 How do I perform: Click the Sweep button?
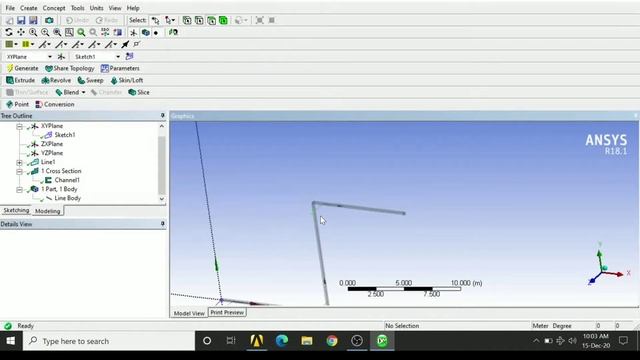coord(90,80)
